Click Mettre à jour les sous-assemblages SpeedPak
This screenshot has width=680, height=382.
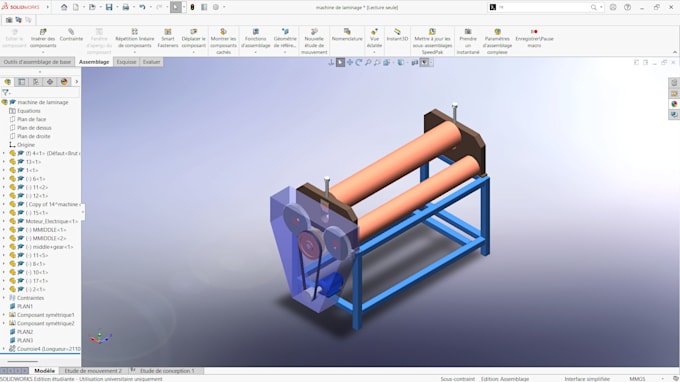point(432,42)
